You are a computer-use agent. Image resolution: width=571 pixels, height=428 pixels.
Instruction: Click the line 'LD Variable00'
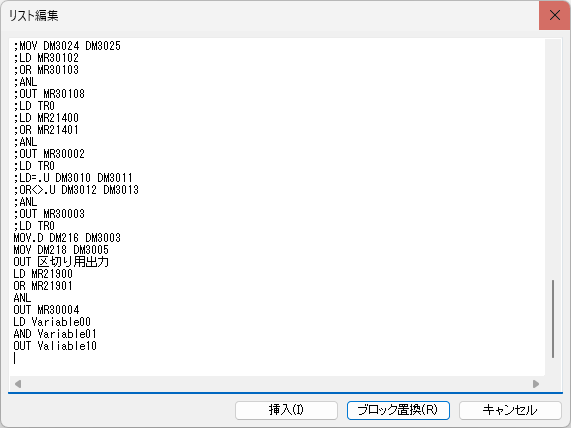52,322
